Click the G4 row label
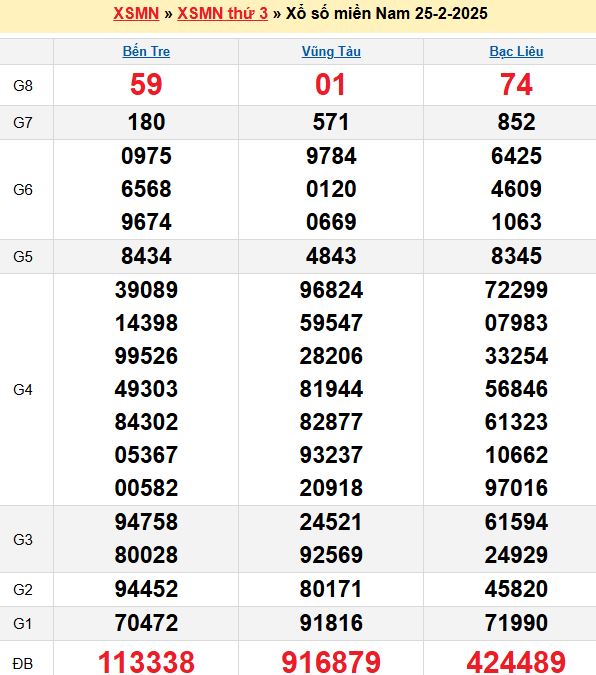Image resolution: width=596 pixels, height=675 pixels. click(x=23, y=390)
